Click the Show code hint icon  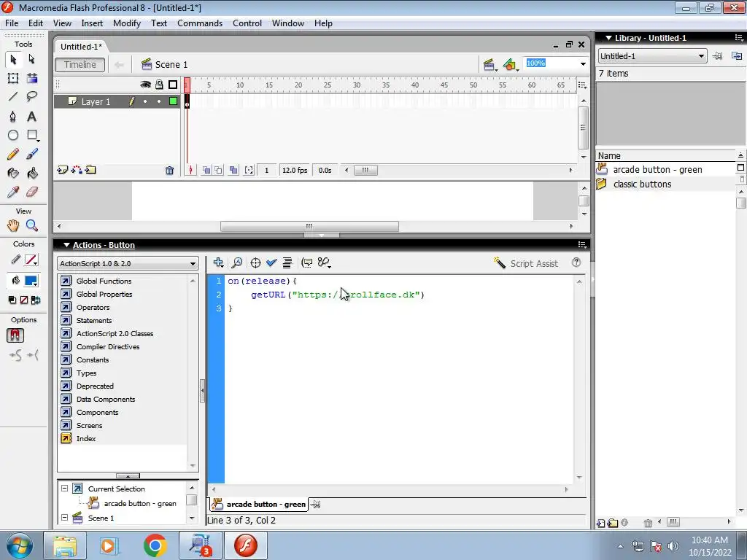click(307, 262)
